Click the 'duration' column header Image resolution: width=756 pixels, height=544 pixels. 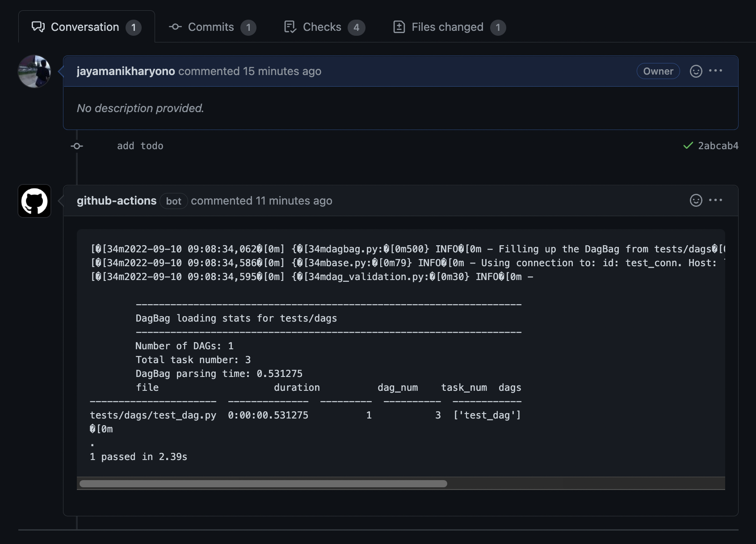pyautogui.click(x=297, y=388)
